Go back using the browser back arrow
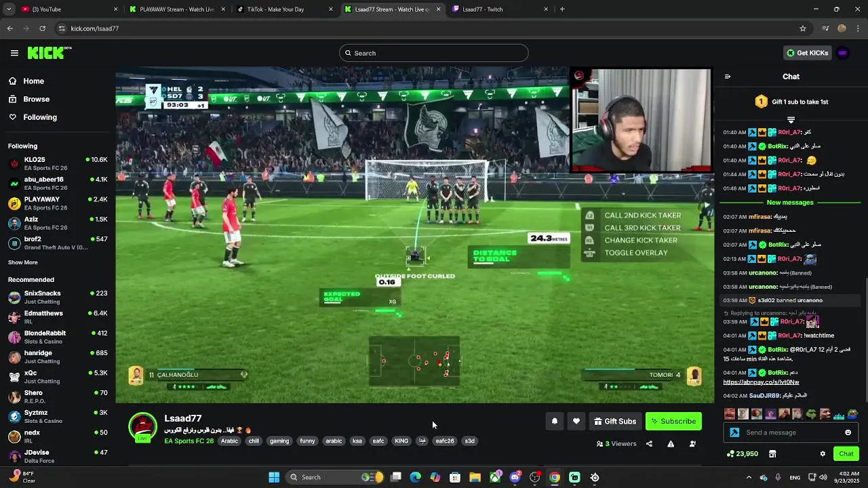 click(9, 28)
